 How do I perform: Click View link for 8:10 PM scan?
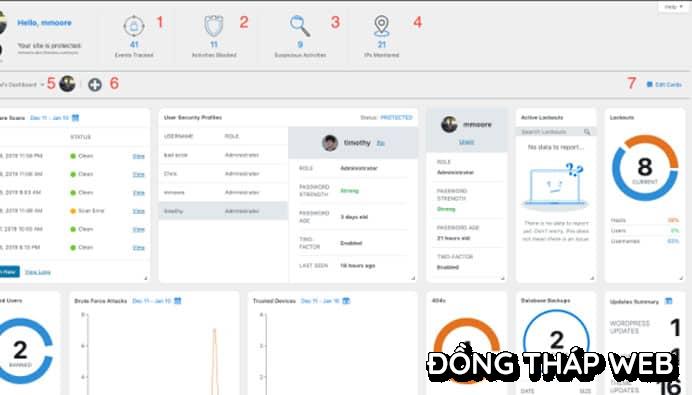point(139,248)
